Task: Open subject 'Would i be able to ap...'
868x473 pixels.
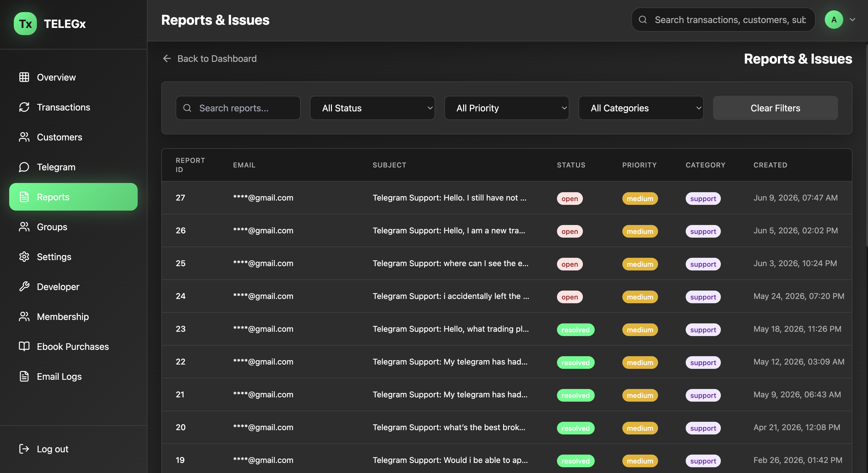Action: [x=450, y=460]
